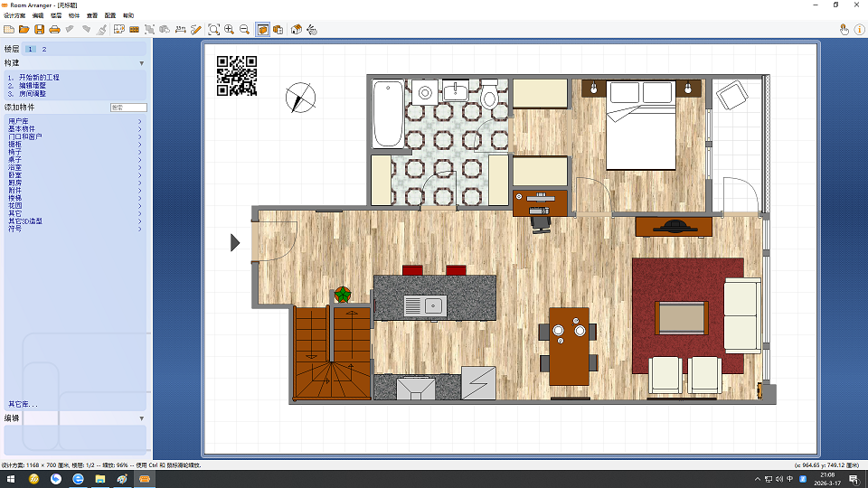Click the 其它库... link
The height and width of the screenshot is (488, 868).
click(24, 404)
